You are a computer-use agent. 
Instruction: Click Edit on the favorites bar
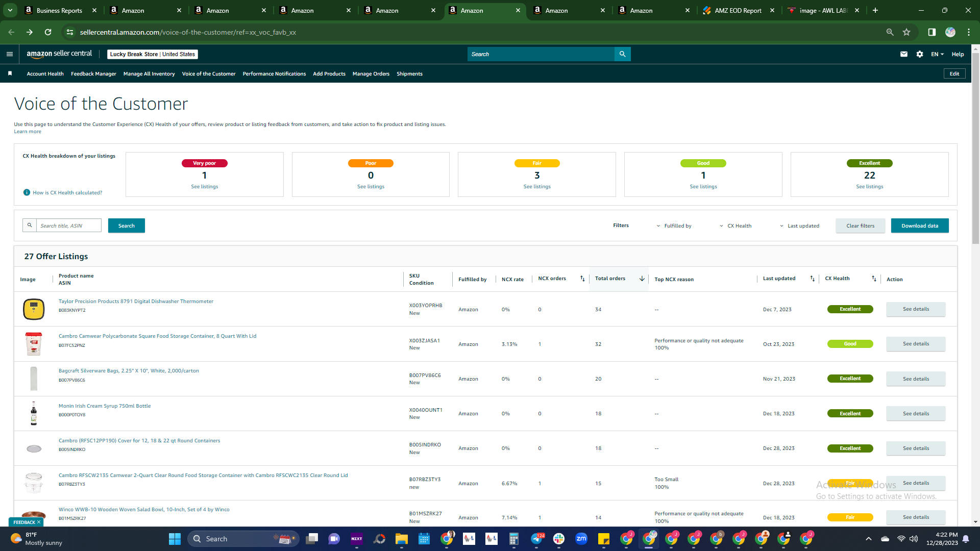(x=954, y=74)
